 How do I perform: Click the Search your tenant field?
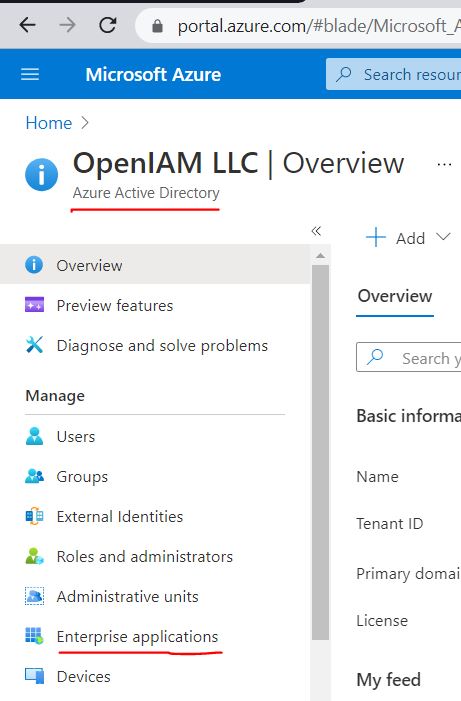pos(408,357)
